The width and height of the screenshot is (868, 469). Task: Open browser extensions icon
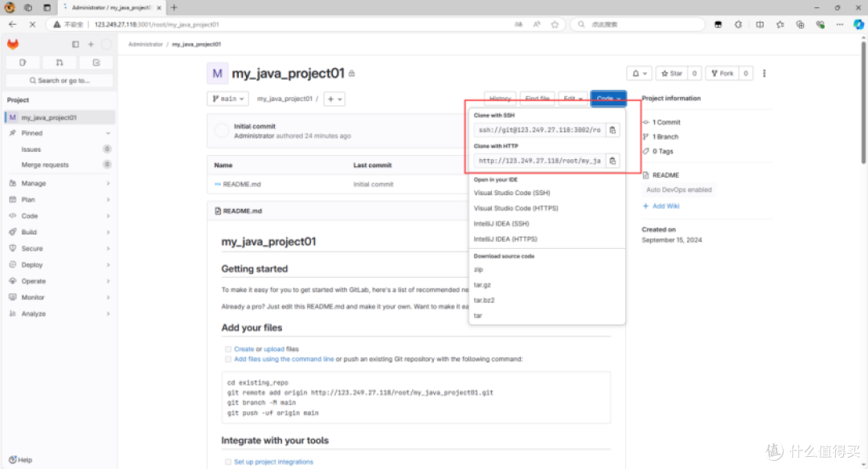coord(738,24)
